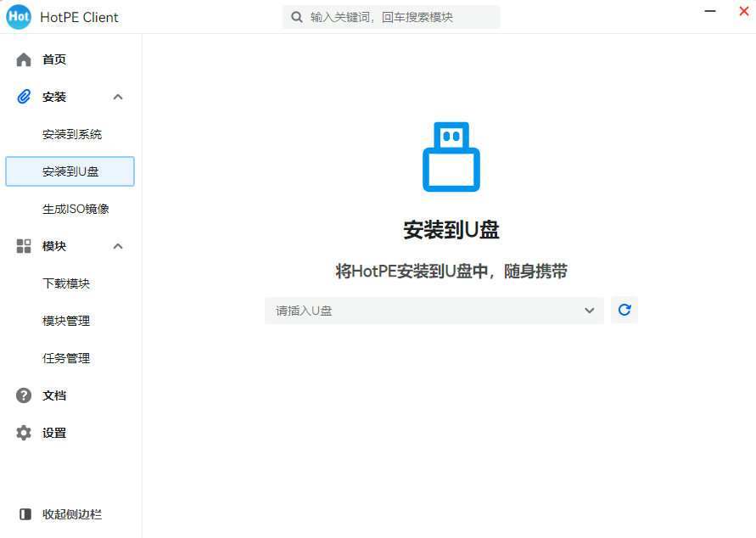Click the large USB drive illustration
Screen dimensions: 756x538
pos(451,157)
